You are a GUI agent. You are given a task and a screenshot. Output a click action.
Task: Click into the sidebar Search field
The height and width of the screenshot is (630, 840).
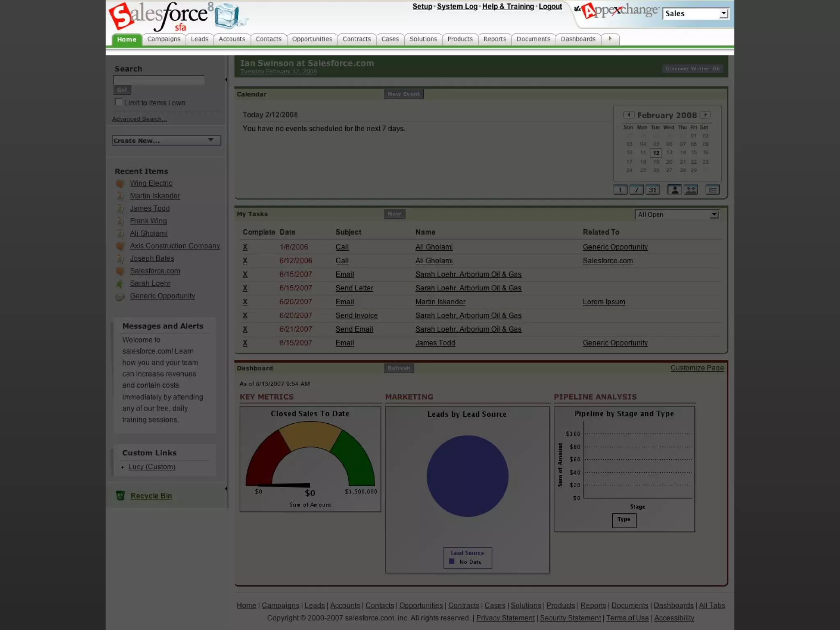point(159,80)
